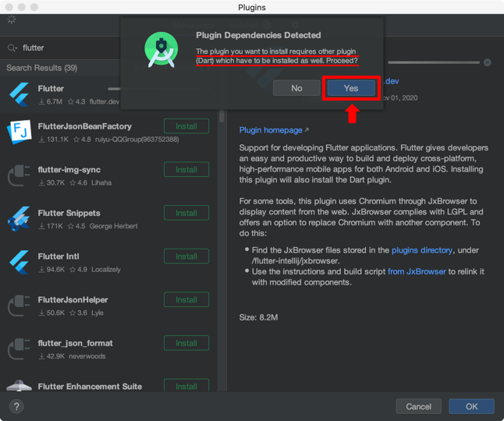Select the Flutter Intl name text
Screen dimensions: 504x421
(59, 256)
